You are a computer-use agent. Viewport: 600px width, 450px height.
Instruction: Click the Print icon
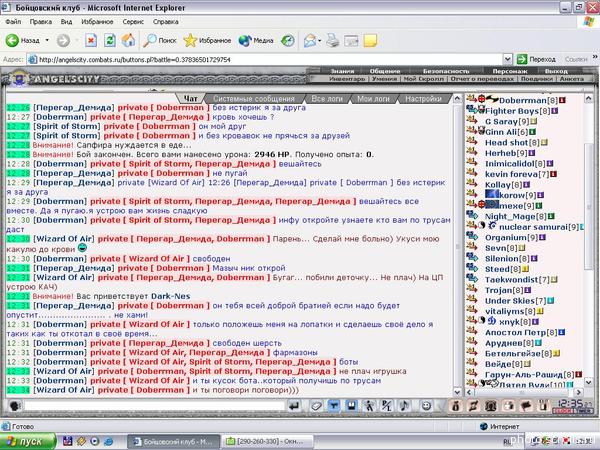(x=333, y=41)
